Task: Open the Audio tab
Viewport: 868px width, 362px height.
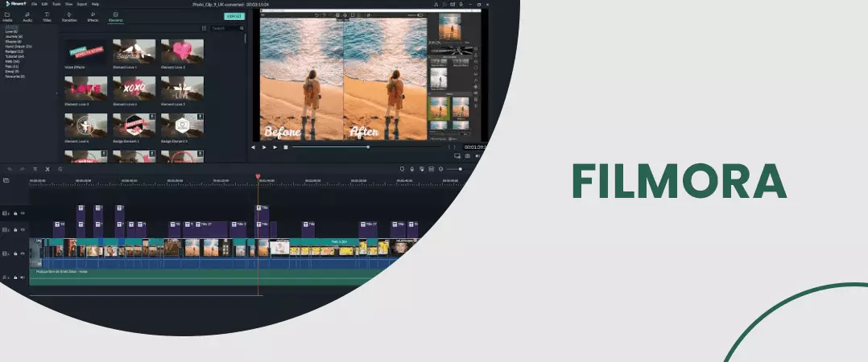Action: (x=27, y=17)
